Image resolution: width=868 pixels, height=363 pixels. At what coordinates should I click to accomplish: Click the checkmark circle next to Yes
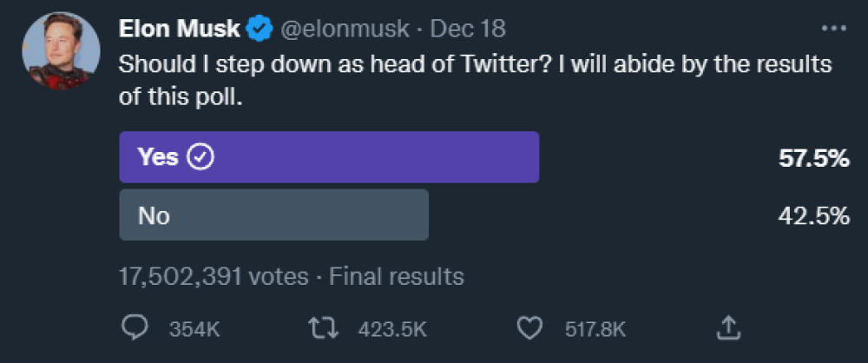[201, 157]
